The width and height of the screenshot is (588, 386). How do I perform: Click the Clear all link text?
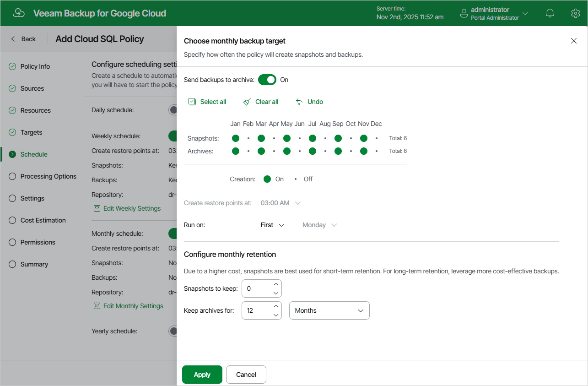pos(267,102)
